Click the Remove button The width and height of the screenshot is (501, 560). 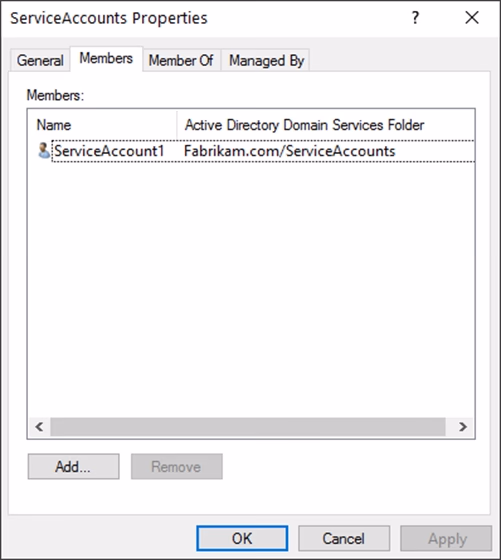pos(176,466)
